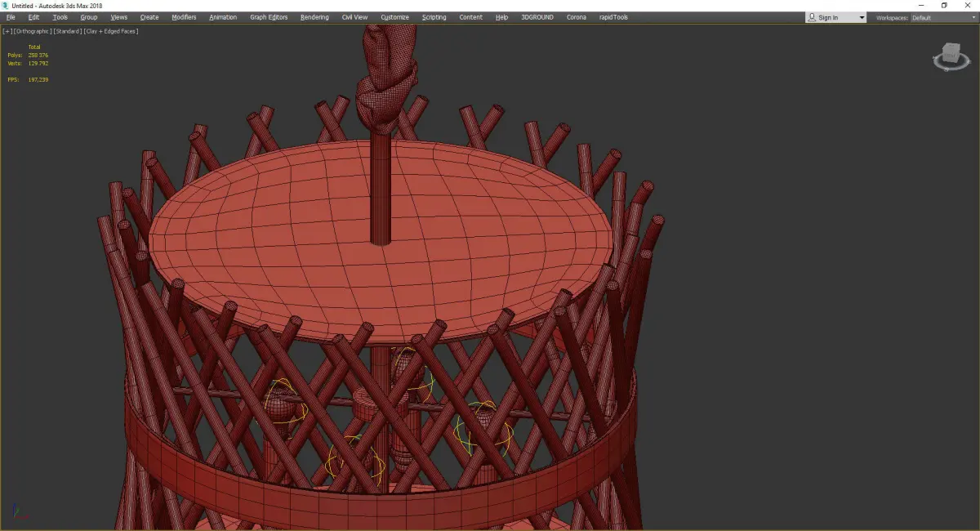This screenshot has width=980, height=531.
Task: Open the Civil View menu
Action: pyautogui.click(x=354, y=17)
